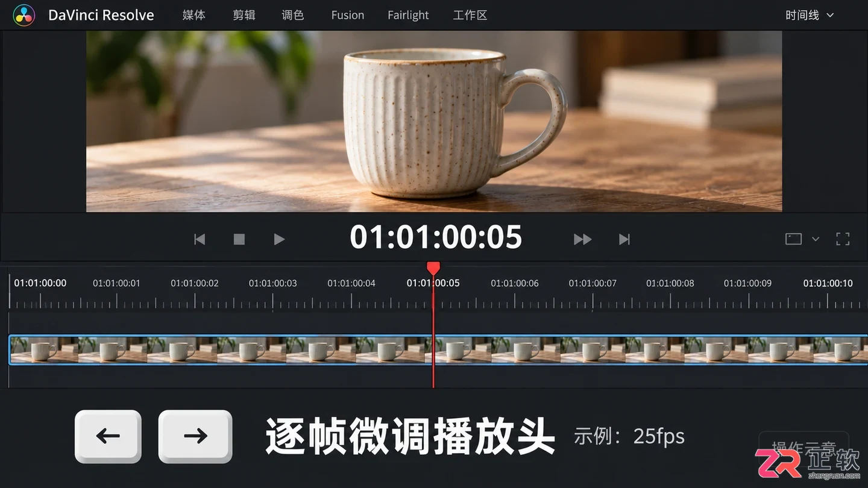Screen dimensions: 868x488
Task: Click the 01:01:00:05 timecode display
Action: (x=436, y=237)
